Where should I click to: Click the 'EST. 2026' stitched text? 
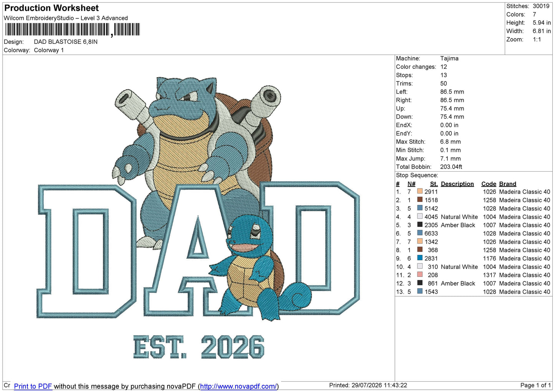[x=199, y=347]
